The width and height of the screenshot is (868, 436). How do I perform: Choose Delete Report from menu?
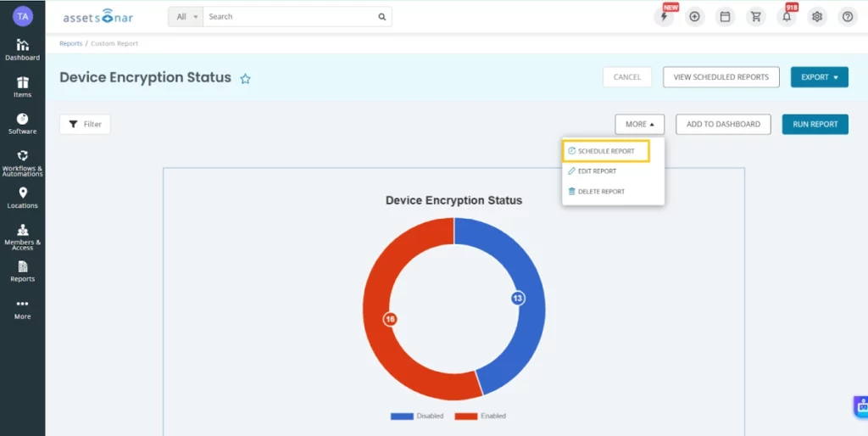[x=600, y=192]
